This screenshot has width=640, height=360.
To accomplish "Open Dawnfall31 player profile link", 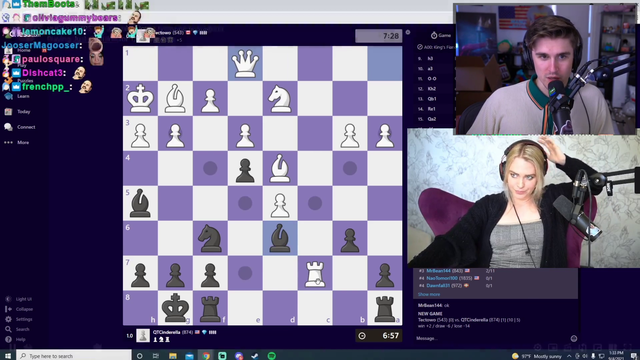I will (x=438, y=285).
